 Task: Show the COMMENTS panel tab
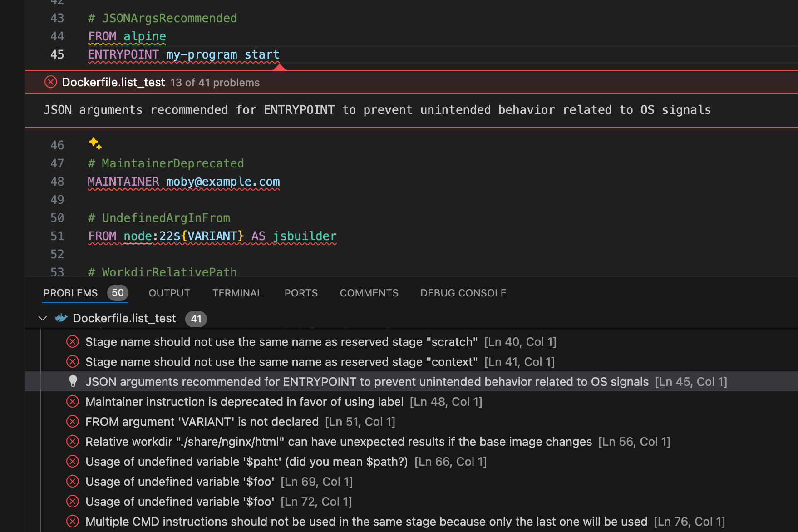(369, 293)
